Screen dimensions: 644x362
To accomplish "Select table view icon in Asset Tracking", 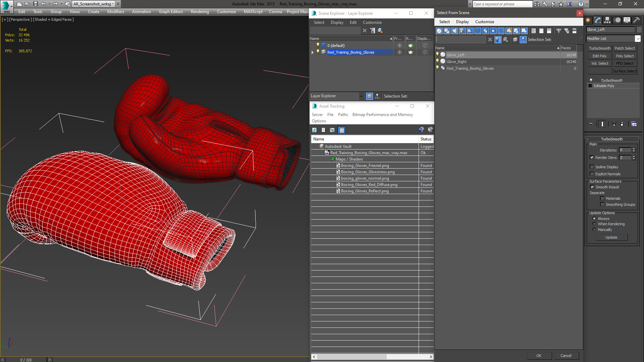I will coord(341,130).
